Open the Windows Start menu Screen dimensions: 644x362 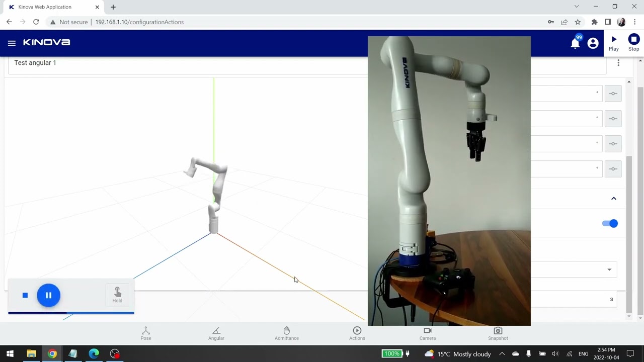point(10,354)
